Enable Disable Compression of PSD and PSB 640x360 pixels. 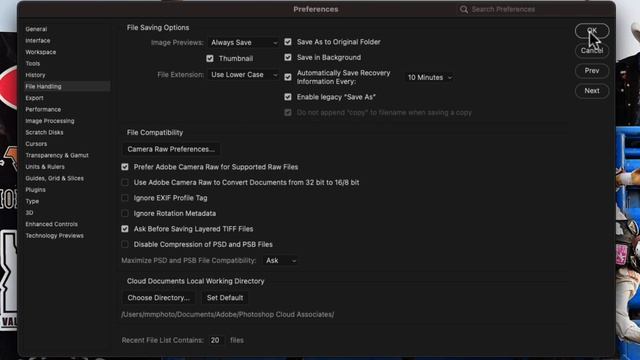point(125,244)
